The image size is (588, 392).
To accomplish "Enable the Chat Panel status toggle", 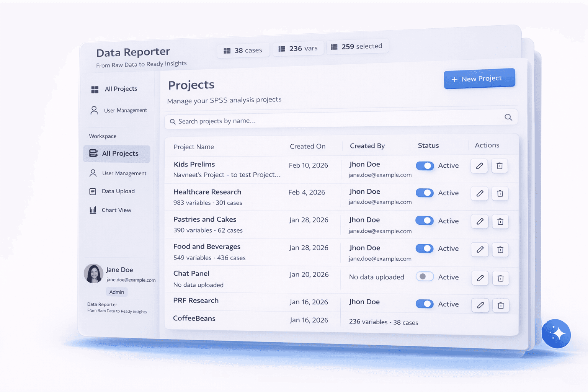I will point(425,276).
